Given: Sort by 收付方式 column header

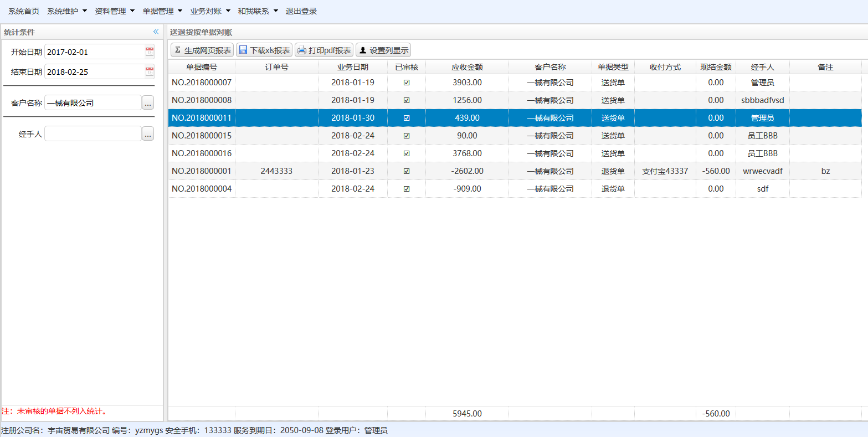Looking at the screenshot, I should tap(665, 66).
